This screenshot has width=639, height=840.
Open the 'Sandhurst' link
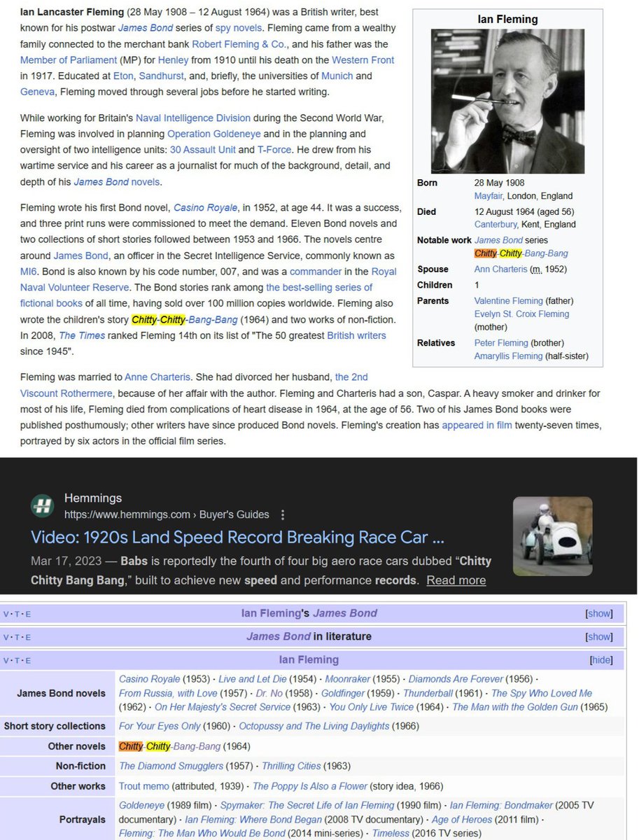coord(160,76)
